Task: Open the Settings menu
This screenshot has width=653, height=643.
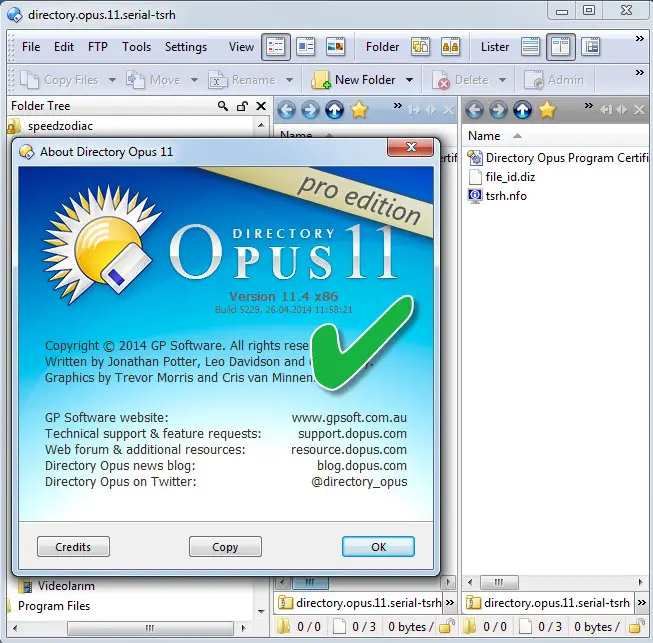Action: 186,47
